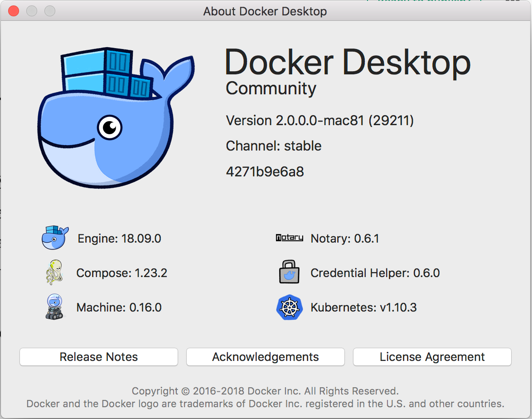This screenshot has width=532, height=419.
Task: Click the Engine: 18.09.0 text
Action: pos(119,238)
